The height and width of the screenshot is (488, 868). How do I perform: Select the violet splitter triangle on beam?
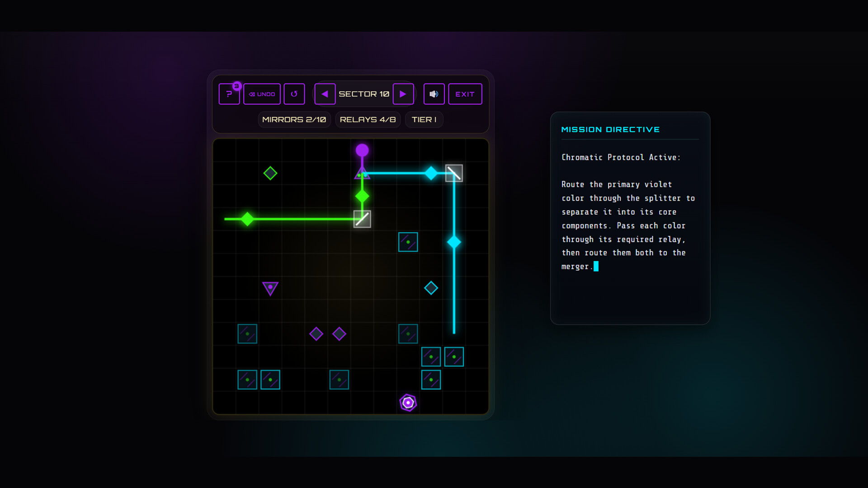362,174
